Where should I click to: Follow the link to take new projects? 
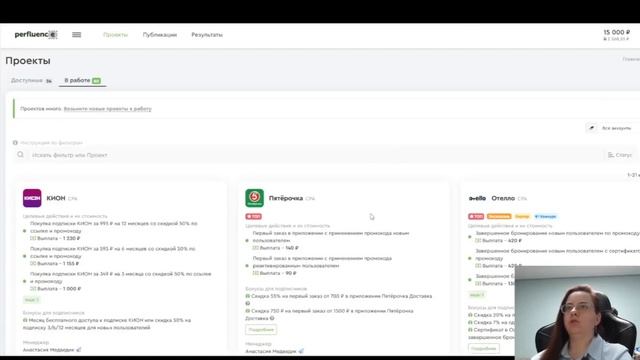pyautogui.click(x=107, y=109)
